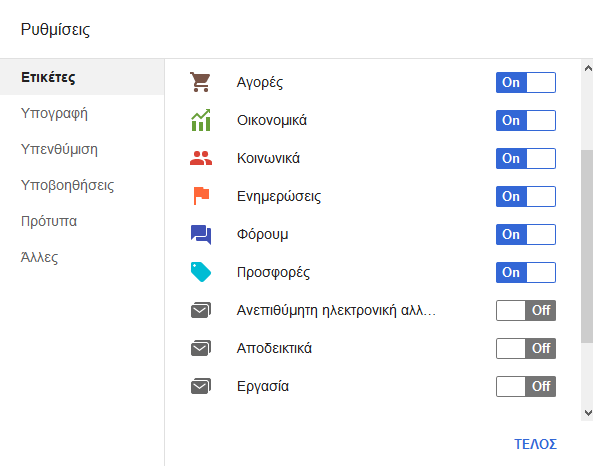Viewport: 593px width, 466px height.
Task: Click the shopping cart icon for Αγορές
Action: coord(200,82)
